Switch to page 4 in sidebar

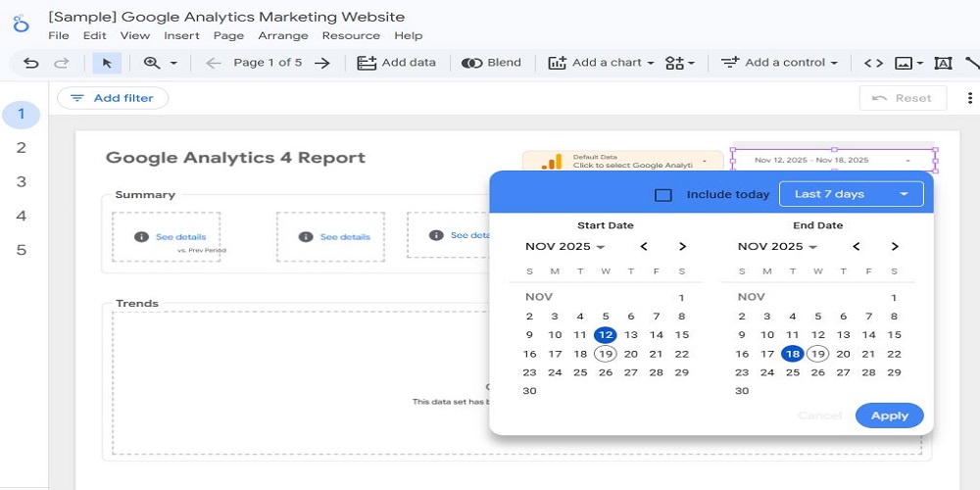click(x=22, y=217)
